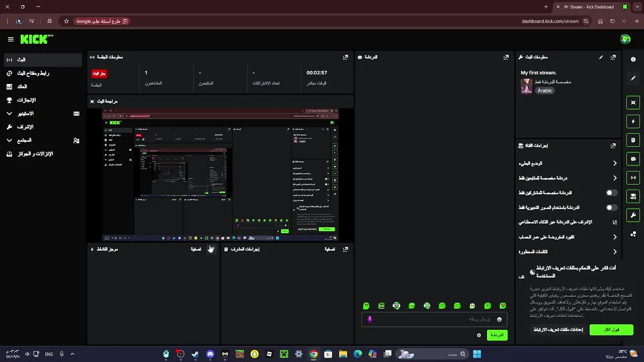
Task: Open stream URL and key sidebar item
Action: (42, 73)
